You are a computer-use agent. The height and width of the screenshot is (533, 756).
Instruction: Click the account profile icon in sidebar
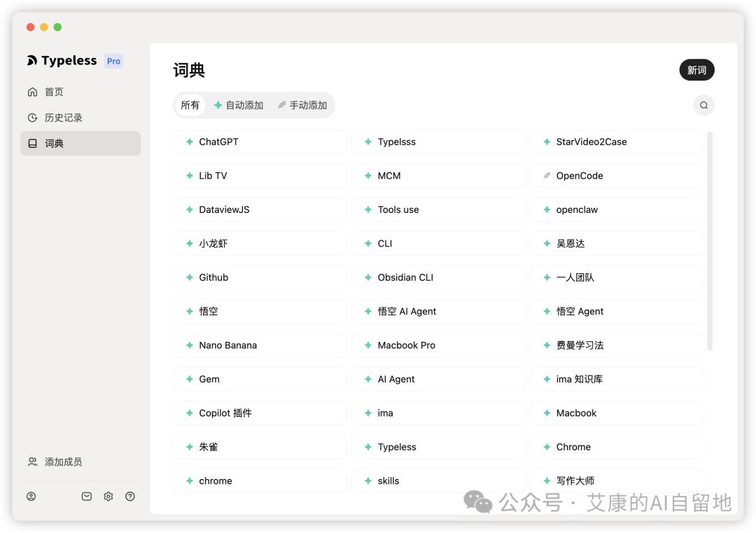(x=31, y=497)
